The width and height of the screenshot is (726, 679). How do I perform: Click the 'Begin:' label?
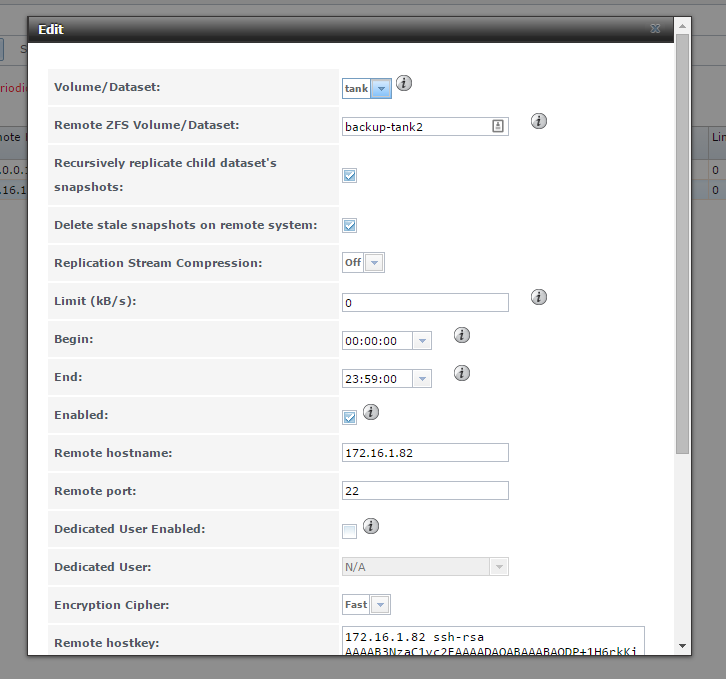[x=74, y=339]
